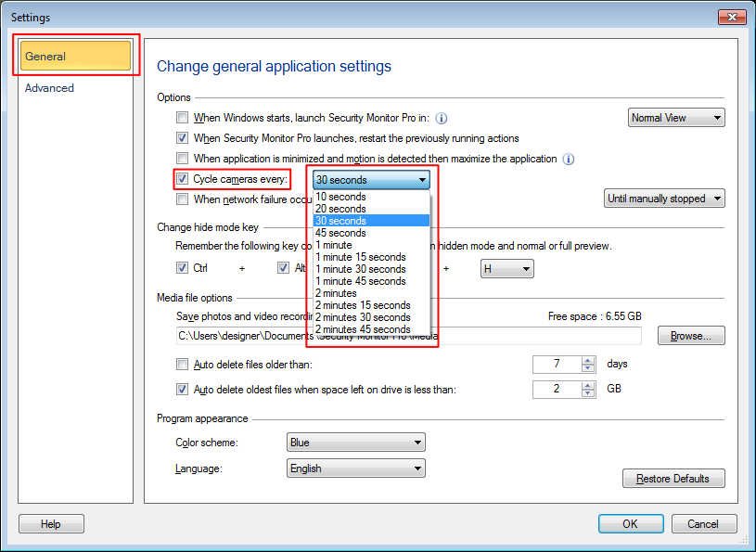Choose the 1 minute option
Viewport: 756px width, 552px height.
371,245
